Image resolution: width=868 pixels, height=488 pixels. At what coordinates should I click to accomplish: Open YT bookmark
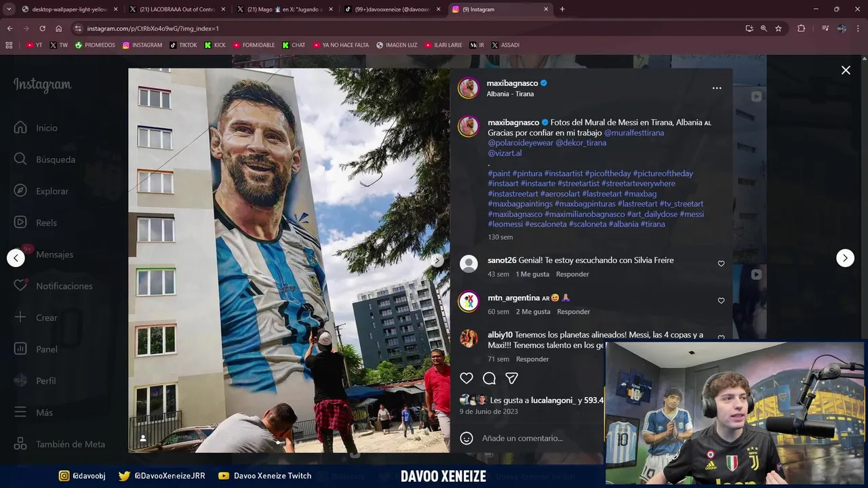(x=34, y=45)
